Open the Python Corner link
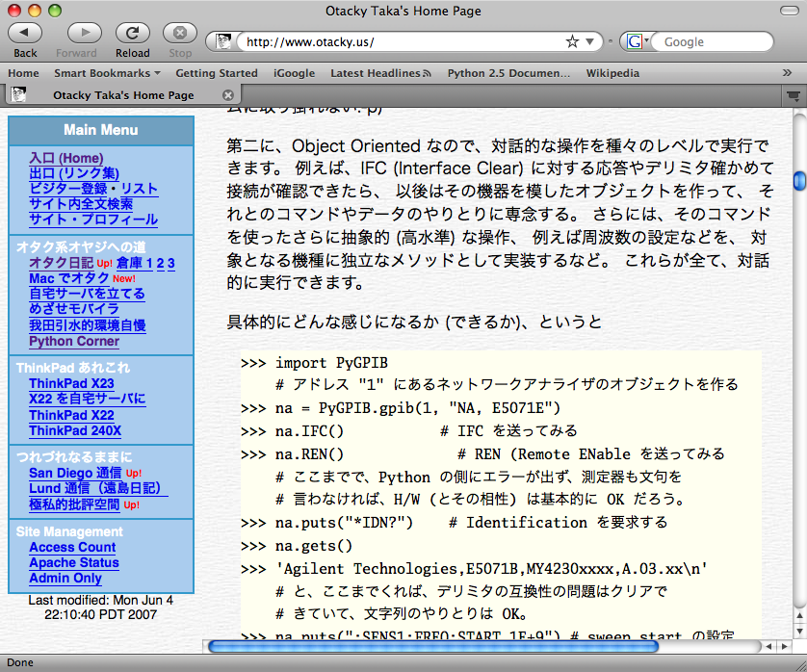The height and width of the screenshot is (672, 807). coord(74,341)
